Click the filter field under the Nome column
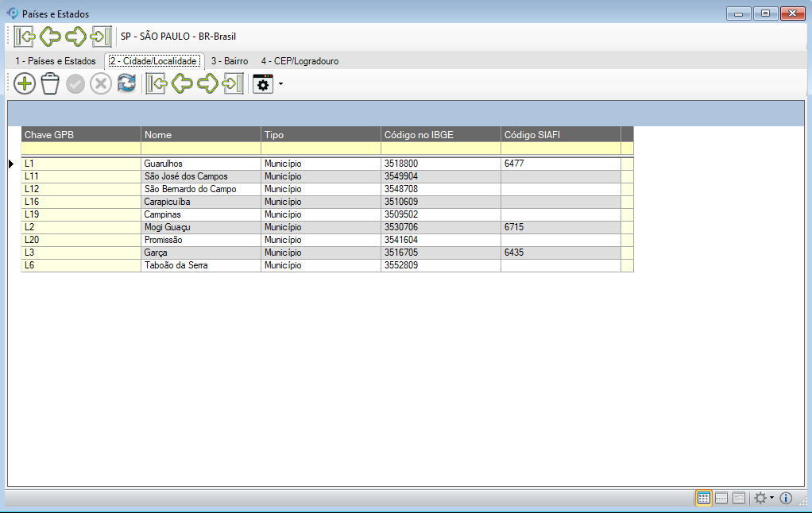Screen dimensions: 812x513 (200, 148)
